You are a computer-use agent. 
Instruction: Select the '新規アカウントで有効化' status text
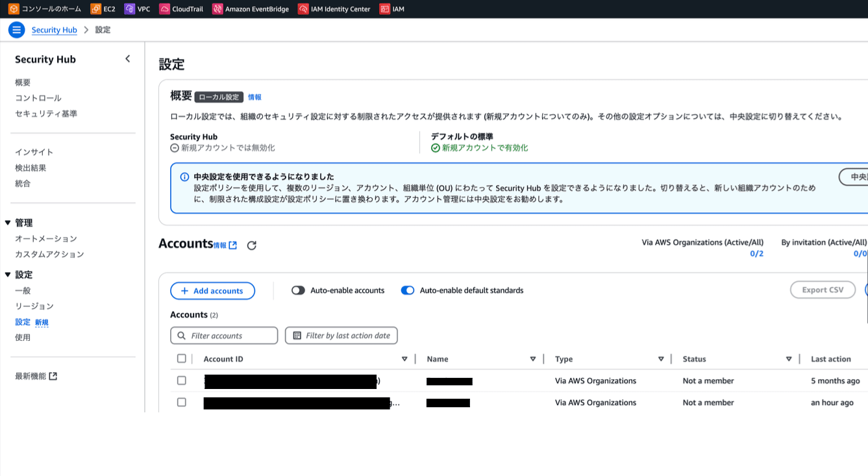(485, 148)
